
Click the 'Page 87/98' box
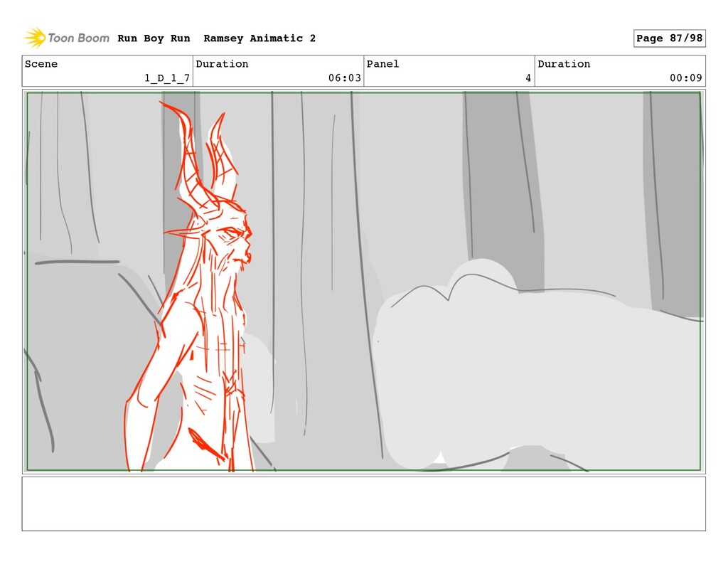[x=669, y=38]
